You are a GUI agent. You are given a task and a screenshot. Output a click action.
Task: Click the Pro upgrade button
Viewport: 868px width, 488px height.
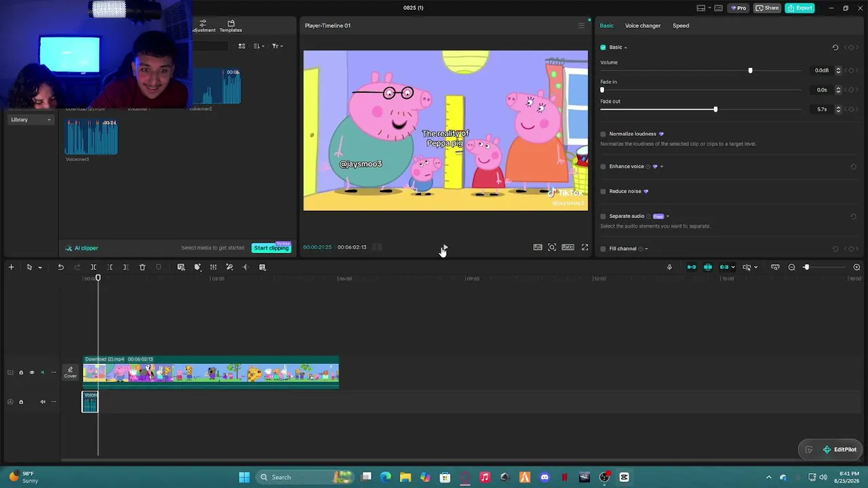tap(738, 8)
